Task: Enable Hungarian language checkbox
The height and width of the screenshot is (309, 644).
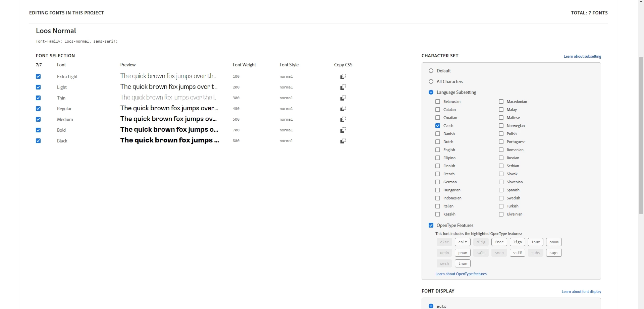Action: click(x=438, y=190)
